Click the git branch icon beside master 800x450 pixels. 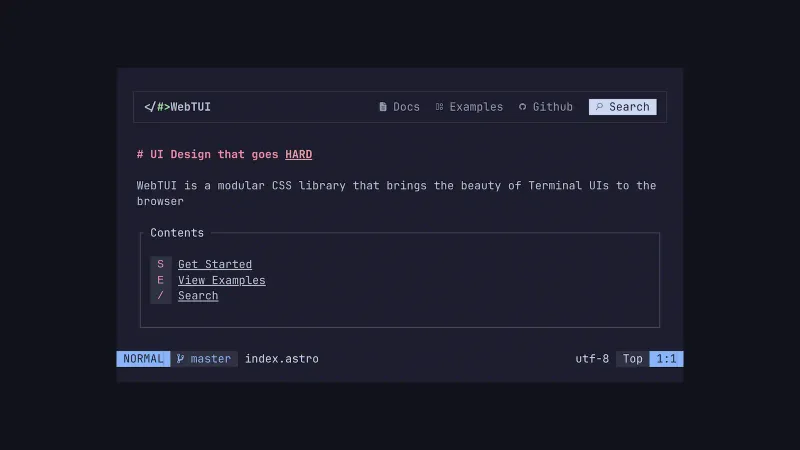pyautogui.click(x=181, y=358)
